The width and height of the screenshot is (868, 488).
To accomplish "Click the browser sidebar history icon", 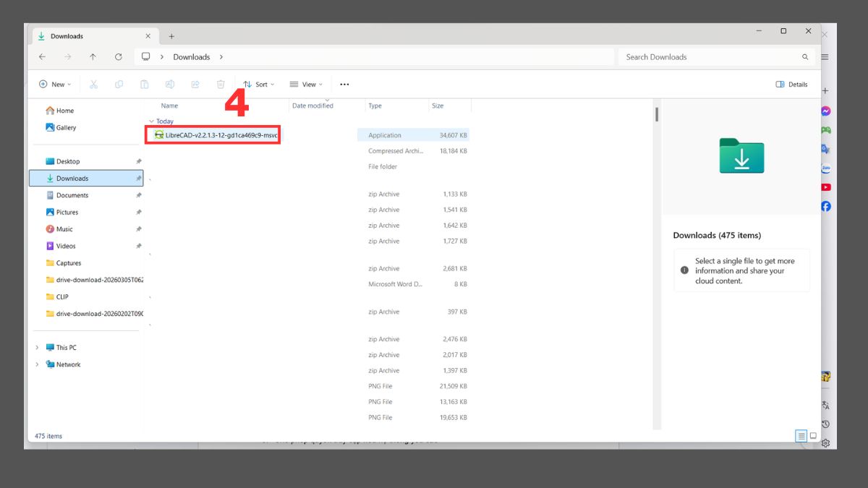I will pos(825,424).
